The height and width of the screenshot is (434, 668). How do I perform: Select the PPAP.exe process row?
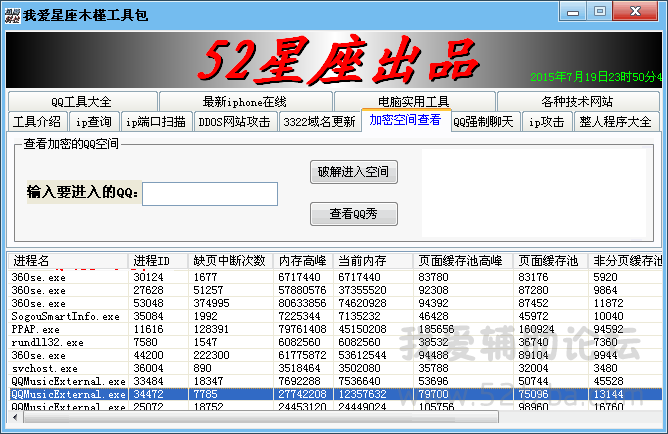pyautogui.click(x=335, y=330)
